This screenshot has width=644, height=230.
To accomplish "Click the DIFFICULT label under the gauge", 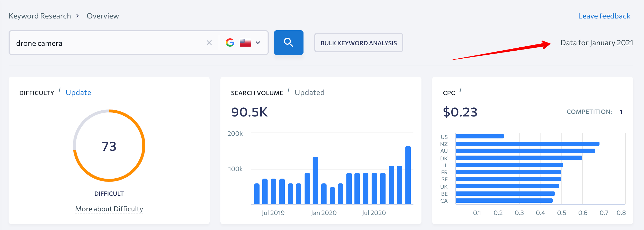I will [109, 194].
